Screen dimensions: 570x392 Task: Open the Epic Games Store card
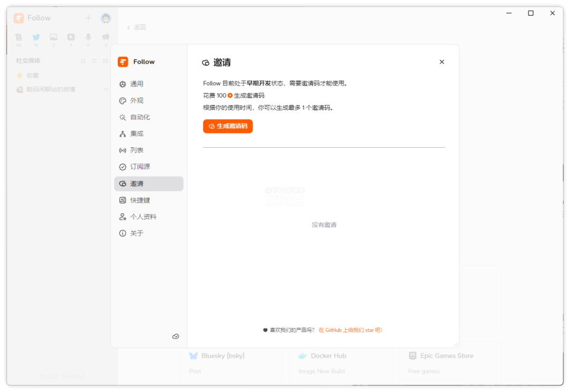pos(450,364)
